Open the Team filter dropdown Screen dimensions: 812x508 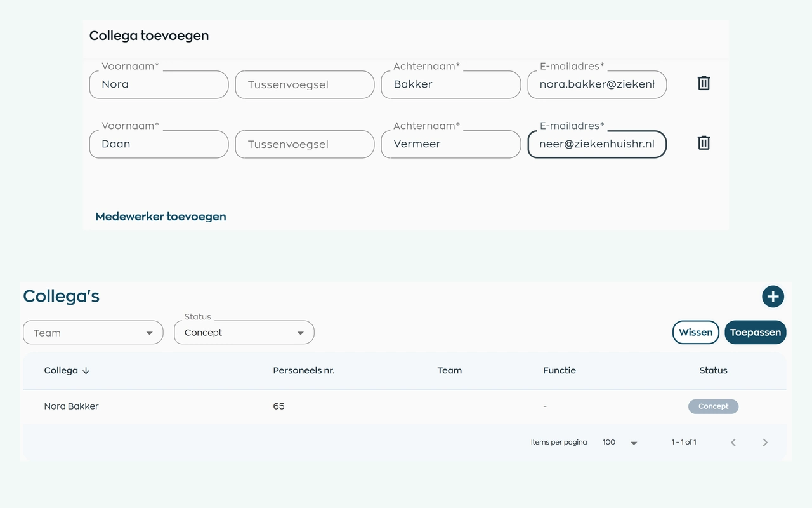(x=93, y=333)
